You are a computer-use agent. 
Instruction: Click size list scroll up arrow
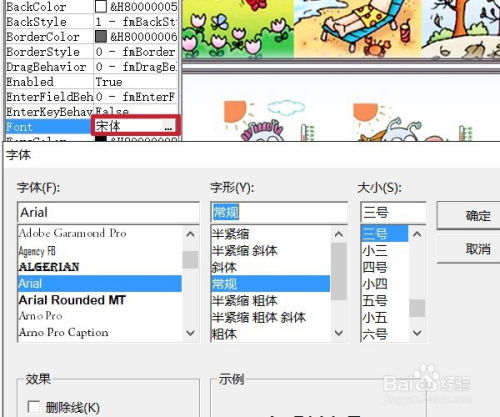coord(417,234)
